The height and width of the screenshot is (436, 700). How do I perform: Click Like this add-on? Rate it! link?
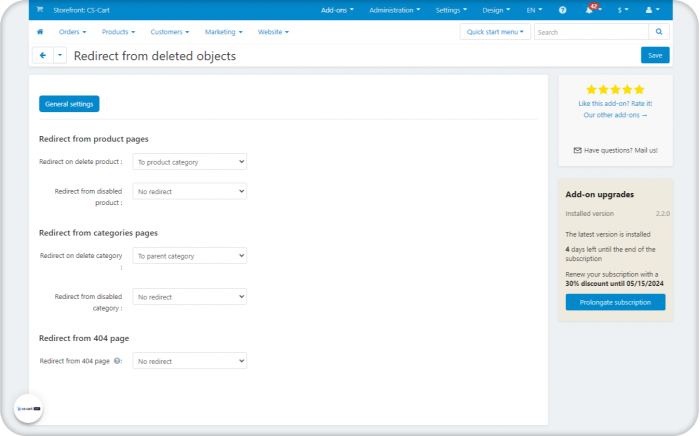pos(615,104)
